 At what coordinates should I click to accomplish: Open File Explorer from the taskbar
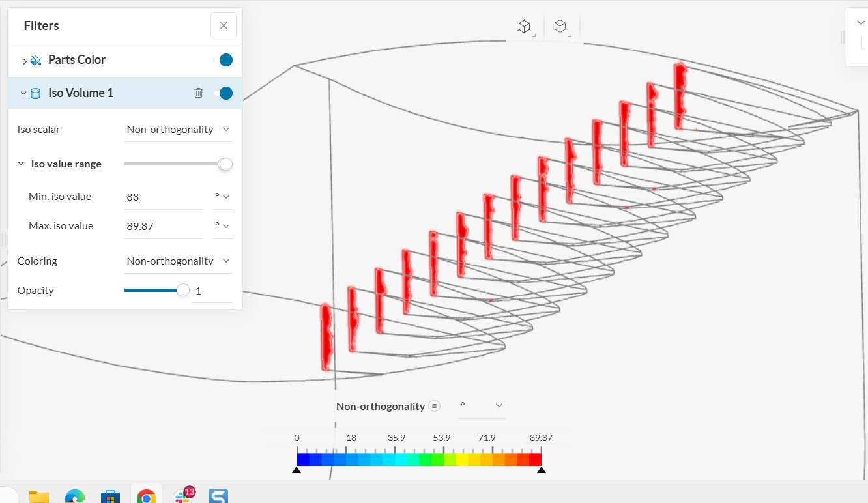(39, 496)
